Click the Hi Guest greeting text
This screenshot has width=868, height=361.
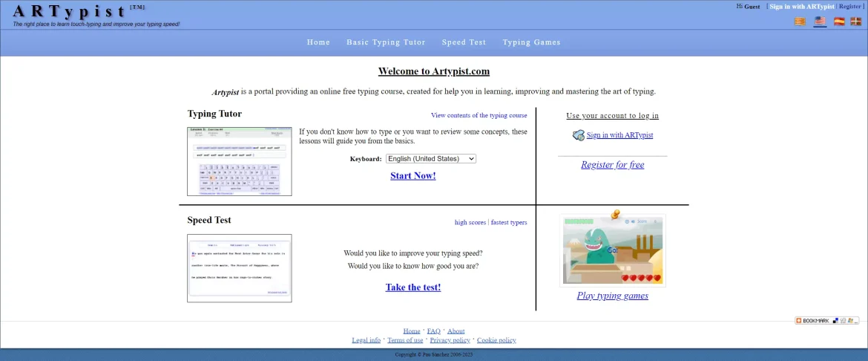tap(748, 7)
